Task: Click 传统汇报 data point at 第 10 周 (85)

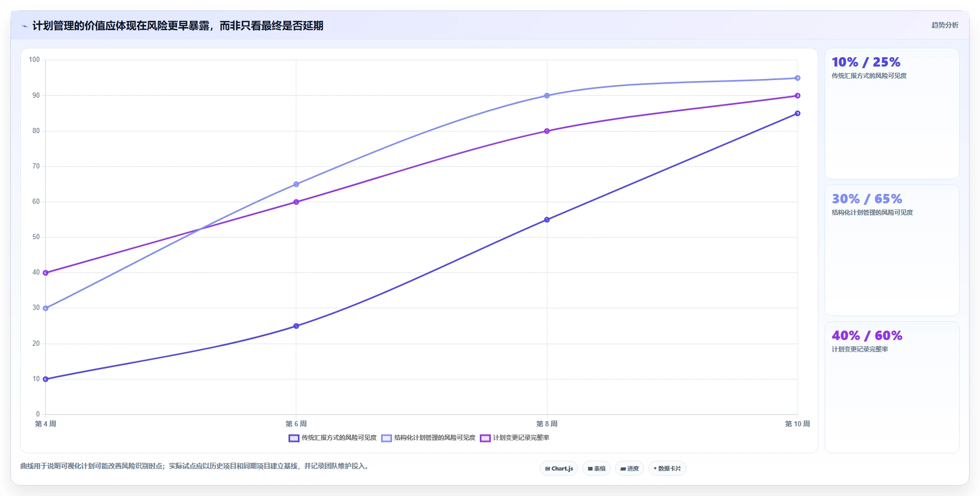Action: click(x=798, y=113)
